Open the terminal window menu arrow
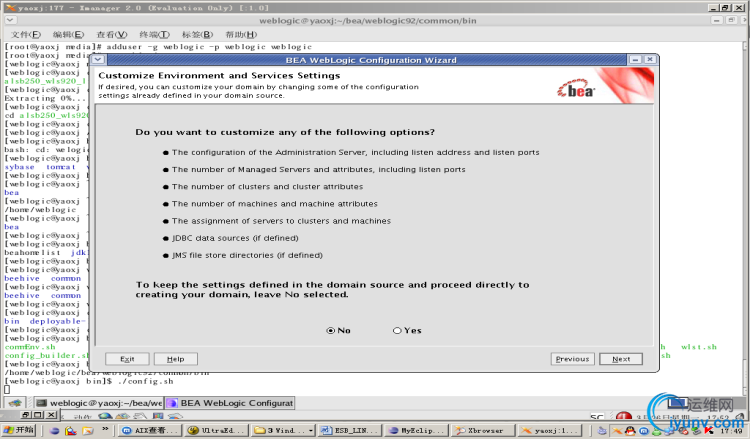 [11, 20]
